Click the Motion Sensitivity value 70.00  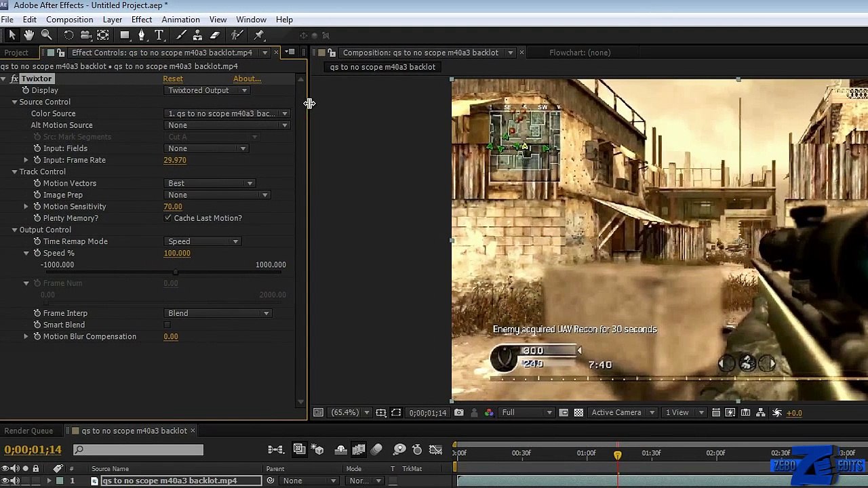click(173, 207)
